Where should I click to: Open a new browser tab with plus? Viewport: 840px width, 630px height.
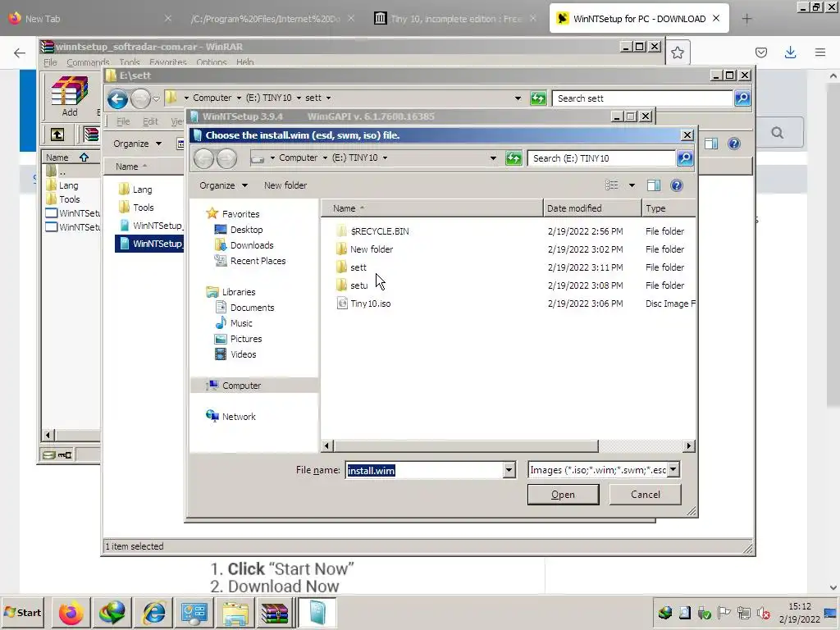(746, 19)
